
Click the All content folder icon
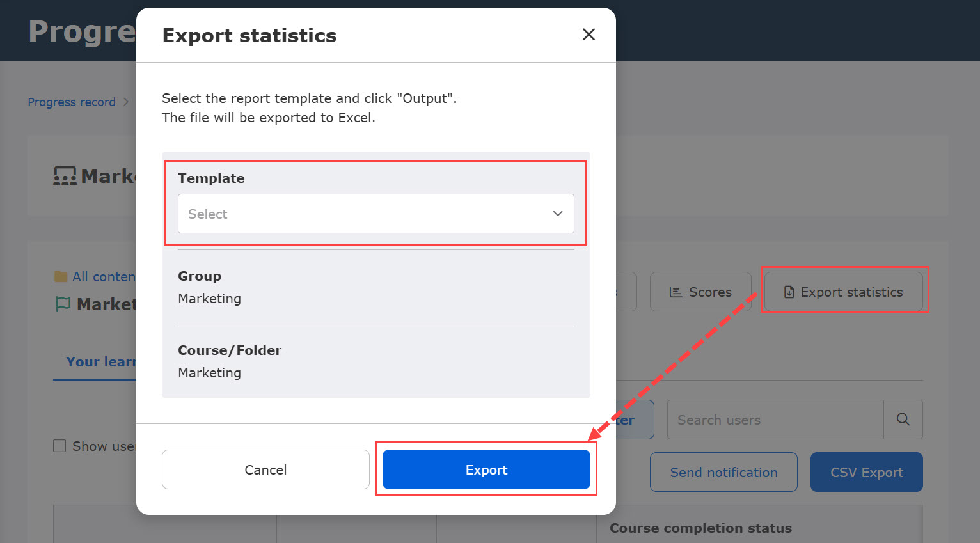(61, 277)
